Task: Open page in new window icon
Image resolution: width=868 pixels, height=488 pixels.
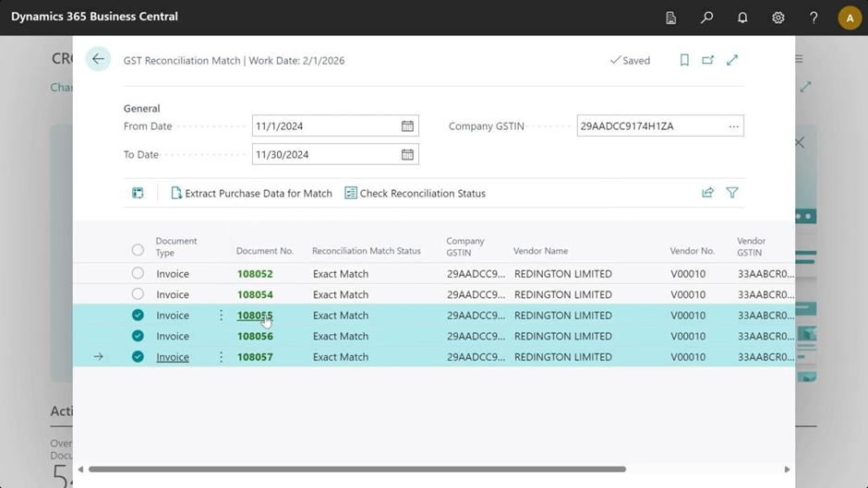Action: point(708,60)
